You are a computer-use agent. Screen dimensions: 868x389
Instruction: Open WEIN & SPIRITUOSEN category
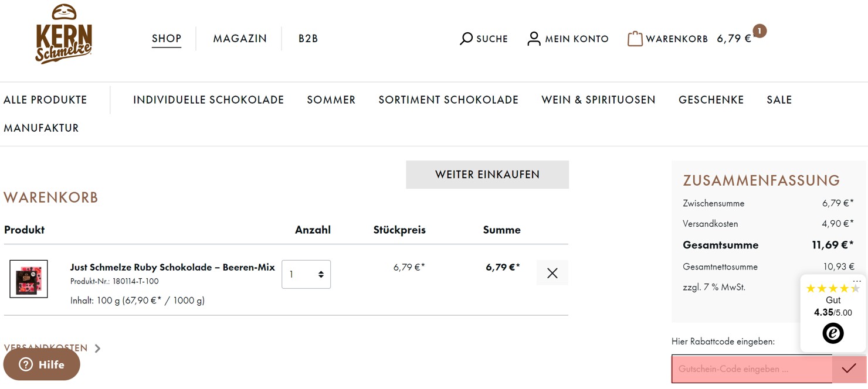(x=598, y=100)
